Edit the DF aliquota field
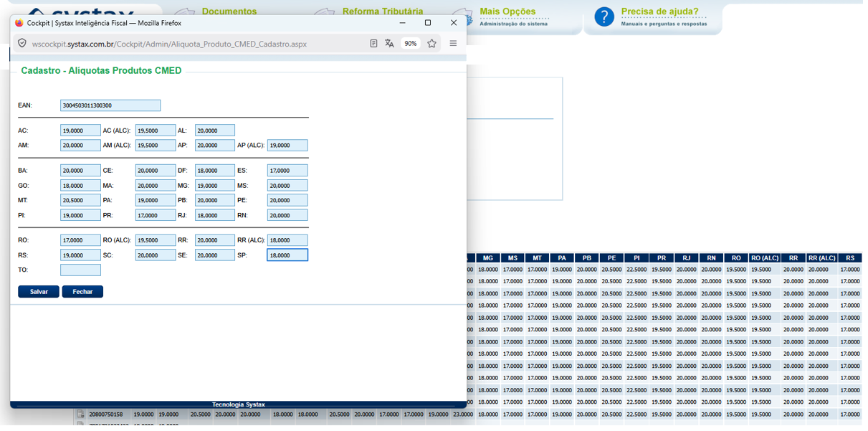The height and width of the screenshot is (431, 868). (x=215, y=171)
